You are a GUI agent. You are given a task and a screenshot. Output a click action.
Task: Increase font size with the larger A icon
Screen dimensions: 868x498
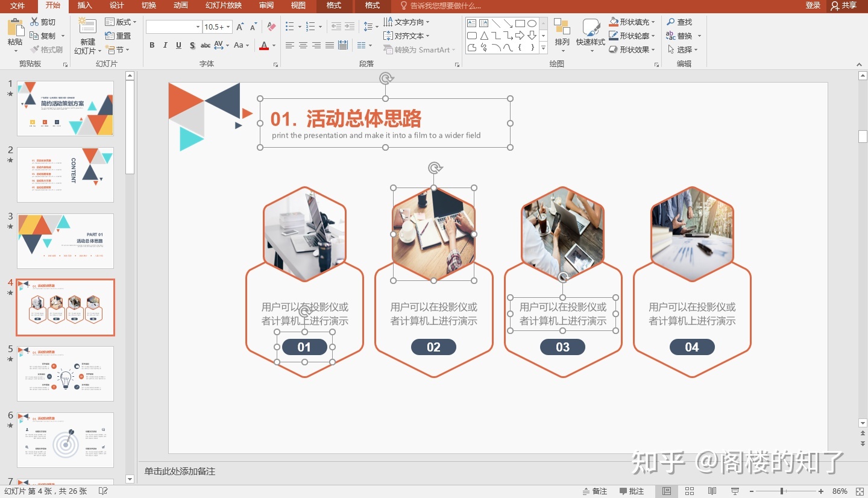pyautogui.click(x=240, y=27)
